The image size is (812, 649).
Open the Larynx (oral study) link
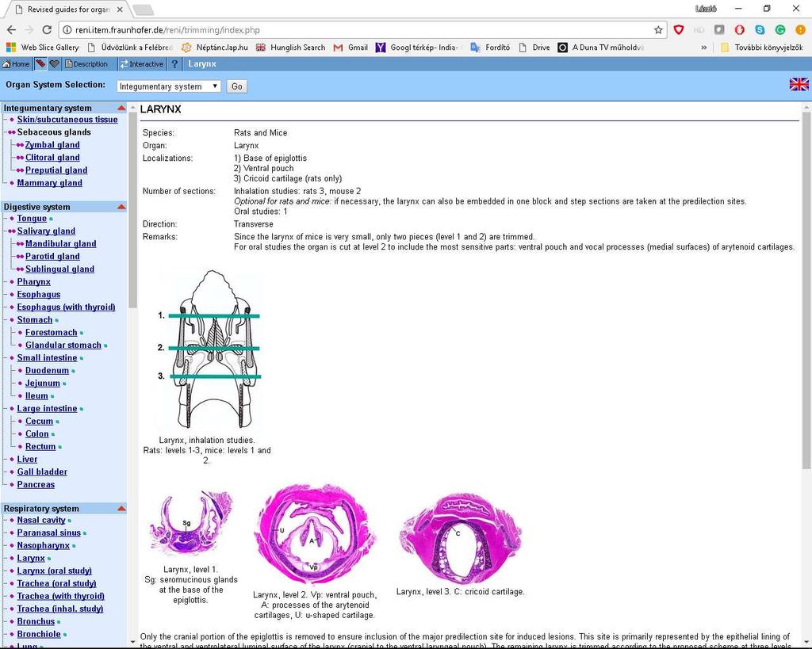[55, 571]
